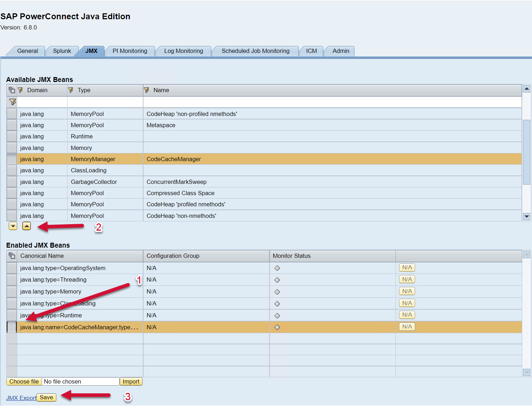532x407 pixels.
Task: Click the filter icon on Name column
Action: coord(146,90)
